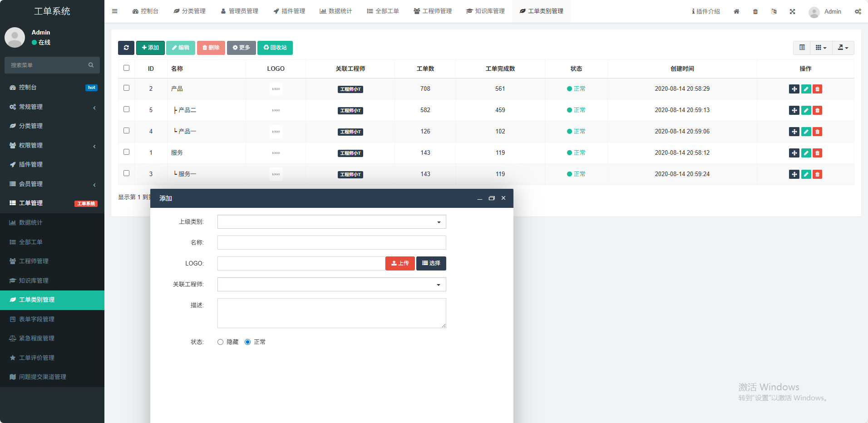The width and height of the screenshot is (868, 423).
Task: Click the 名称 input field in dialog
Action: [331, 243]
